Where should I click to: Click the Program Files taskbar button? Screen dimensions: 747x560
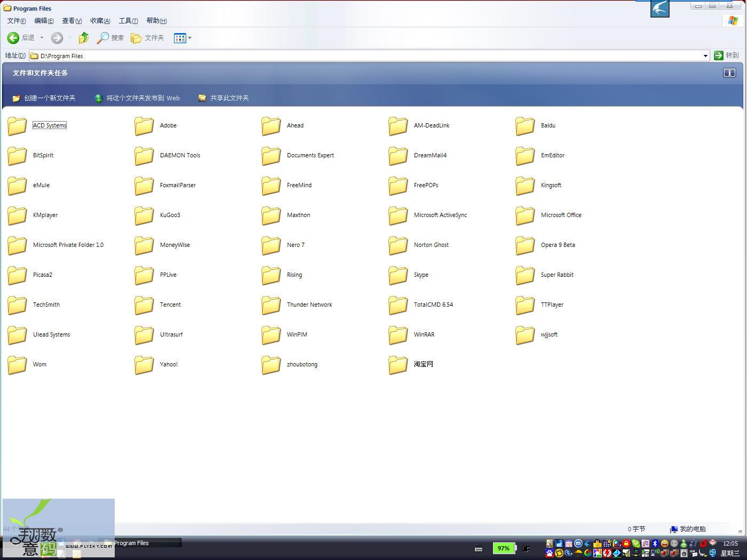tap(141, 543)
